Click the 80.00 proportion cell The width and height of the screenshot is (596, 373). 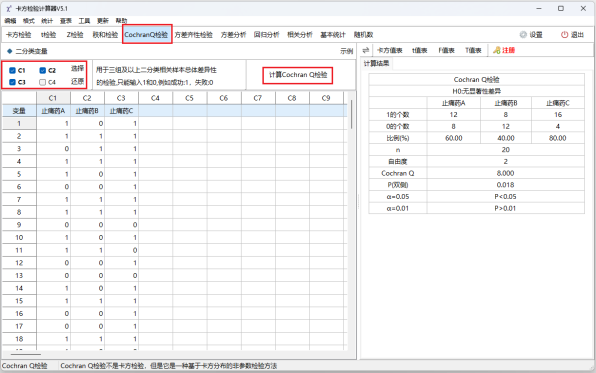[558, 138]
